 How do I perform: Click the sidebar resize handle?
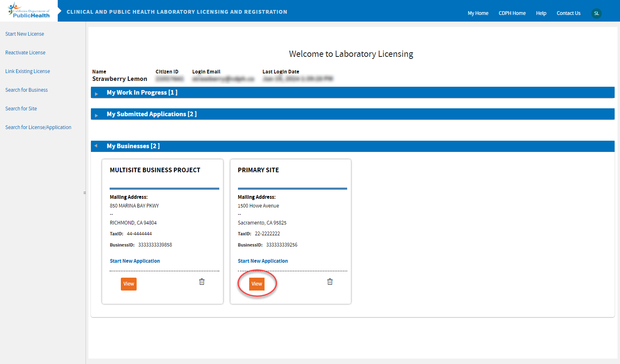point(85,193)
